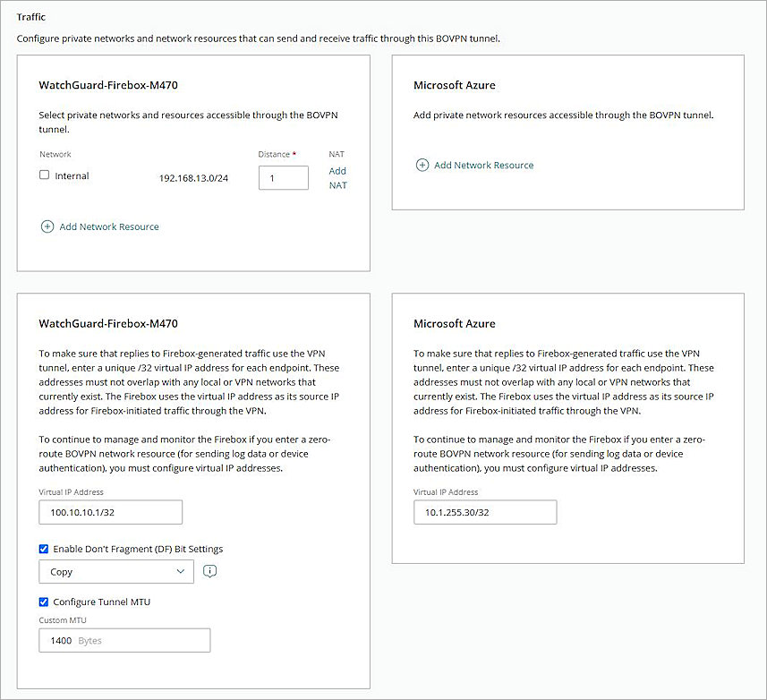Open the info tooltip icon next to the Copy dropdown
The width and height of the screenshot is (767, 700).
point(209,570)
